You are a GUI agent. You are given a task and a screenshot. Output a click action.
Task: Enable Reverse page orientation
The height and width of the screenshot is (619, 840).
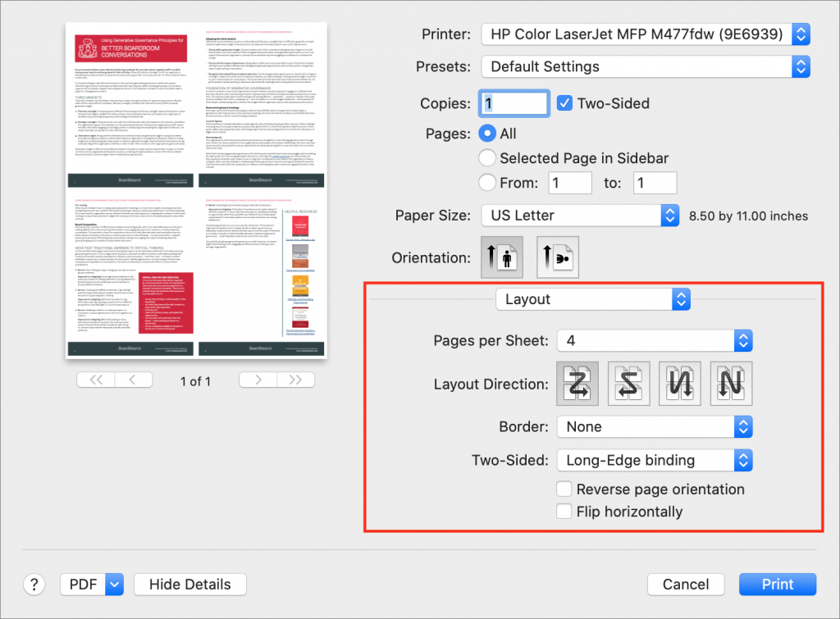[564, 489]
